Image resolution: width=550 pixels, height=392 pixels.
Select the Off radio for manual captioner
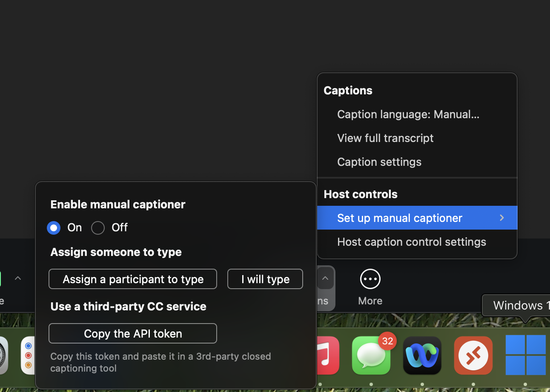(x=98, y=228)
